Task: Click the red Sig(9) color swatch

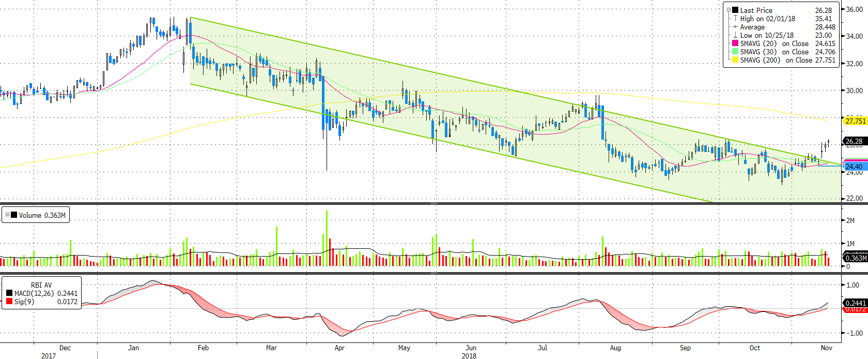Action: [9, 302]
